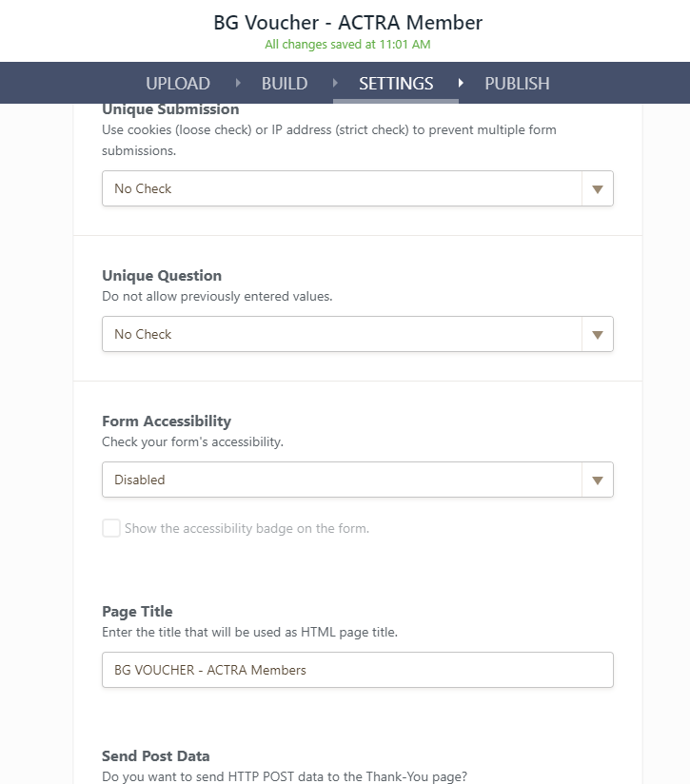This screenshot has height=784, width=690.
Task: Open the Unique Submission dropdown arrow
Action: 598,188
